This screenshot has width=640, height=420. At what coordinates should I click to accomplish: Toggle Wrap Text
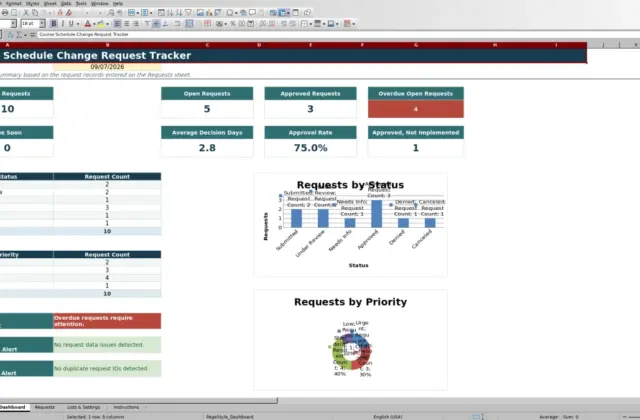point(177,24)
